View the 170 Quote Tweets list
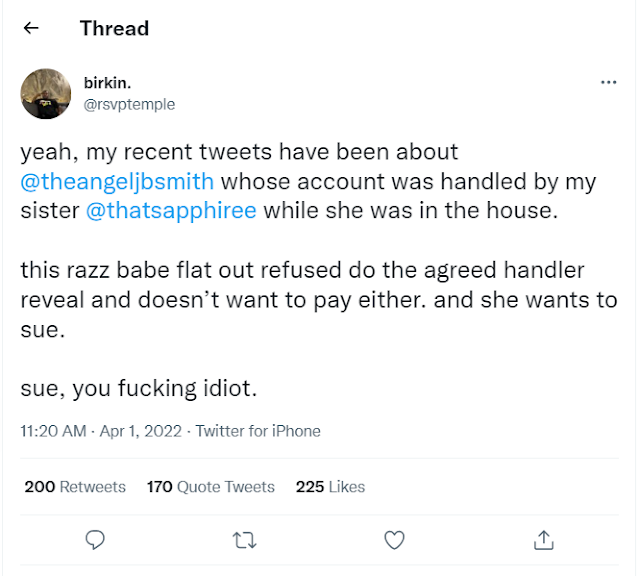Screen dimensions: 640x576 tap(210, 487)
